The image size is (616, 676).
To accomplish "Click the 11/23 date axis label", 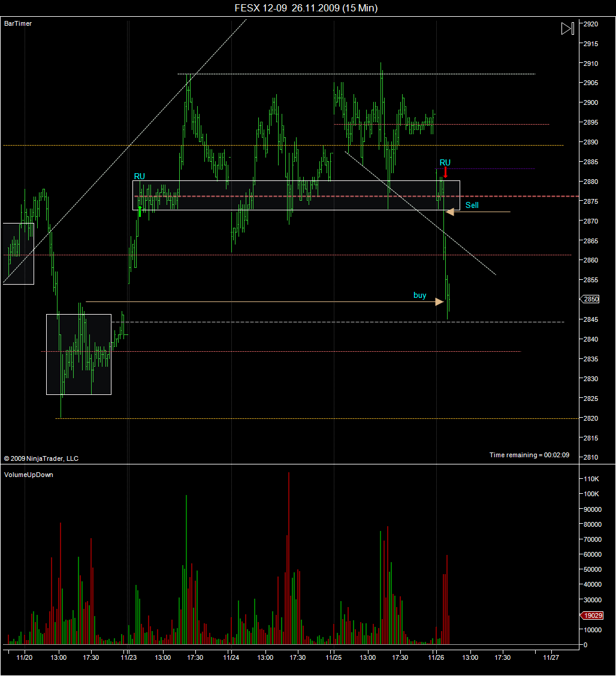I will (128, 657).
